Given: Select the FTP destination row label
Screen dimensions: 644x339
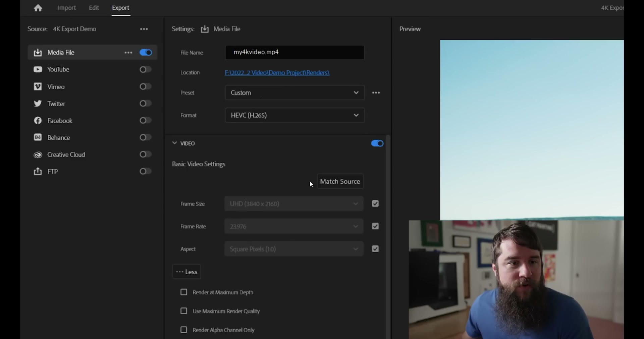Looking at the screenshot, I should click(x=53, y=172).
